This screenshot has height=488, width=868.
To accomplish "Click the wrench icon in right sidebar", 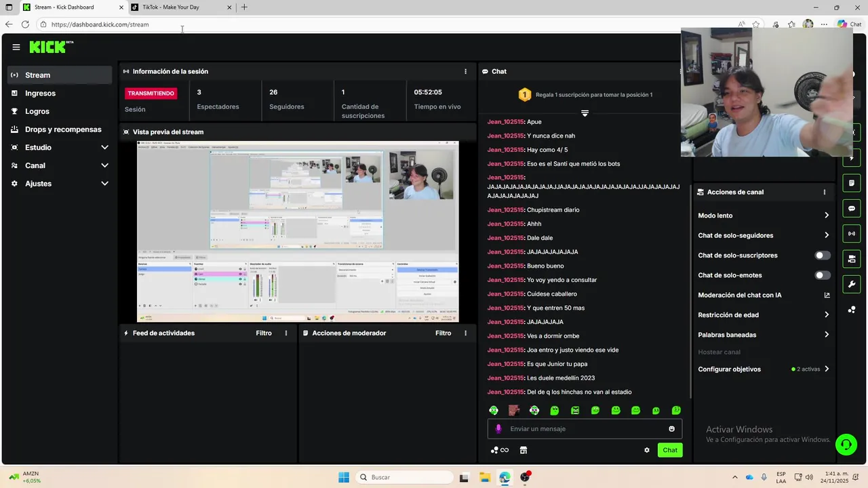I will coord(852,284).
